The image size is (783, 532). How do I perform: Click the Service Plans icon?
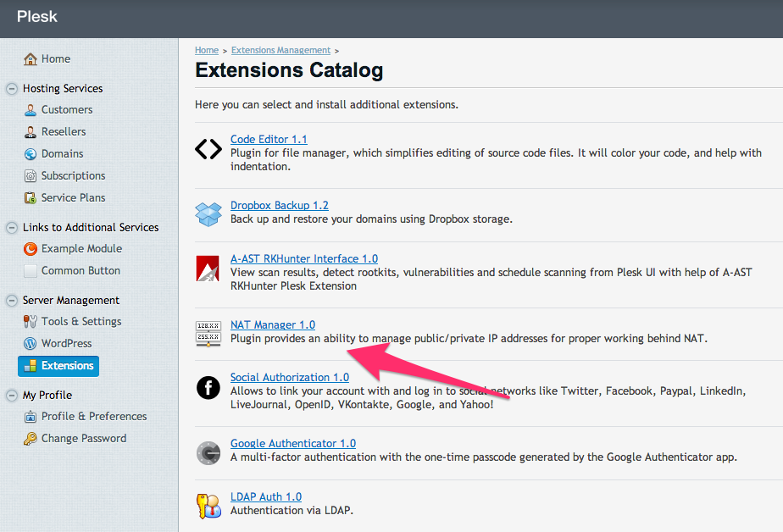click(x=31, y=197)
